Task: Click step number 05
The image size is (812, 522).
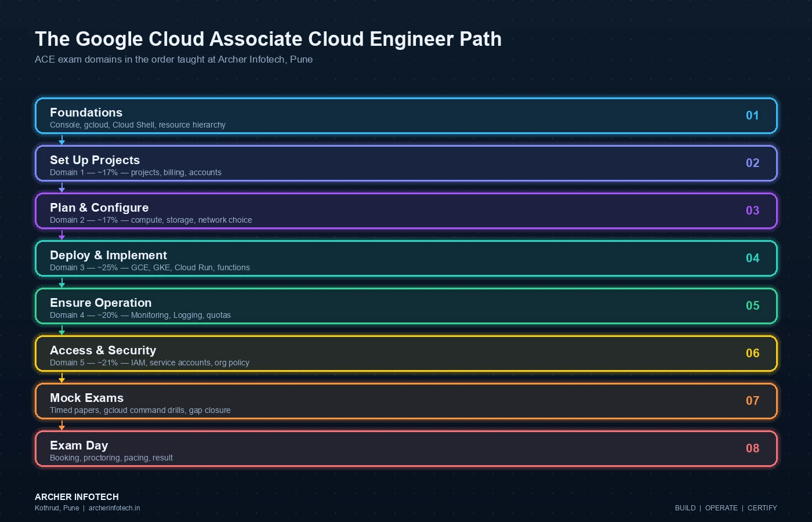Action: [752, 306]
